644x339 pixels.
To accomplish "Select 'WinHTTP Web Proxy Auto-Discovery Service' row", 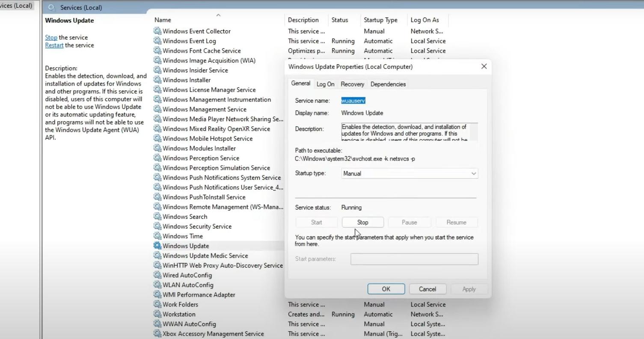I will (218, 265).
